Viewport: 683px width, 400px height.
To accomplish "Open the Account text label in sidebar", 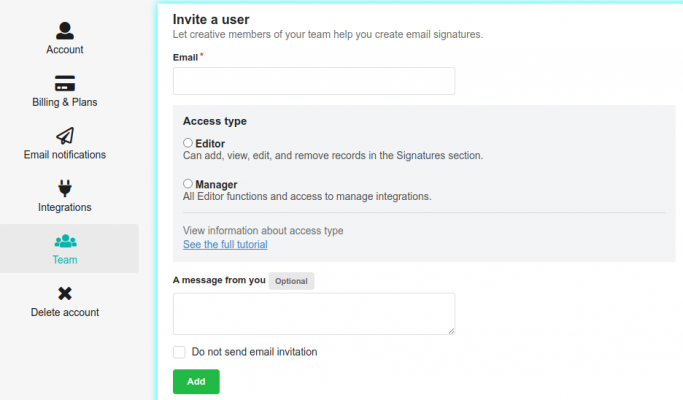I will (x=65, y=50).
